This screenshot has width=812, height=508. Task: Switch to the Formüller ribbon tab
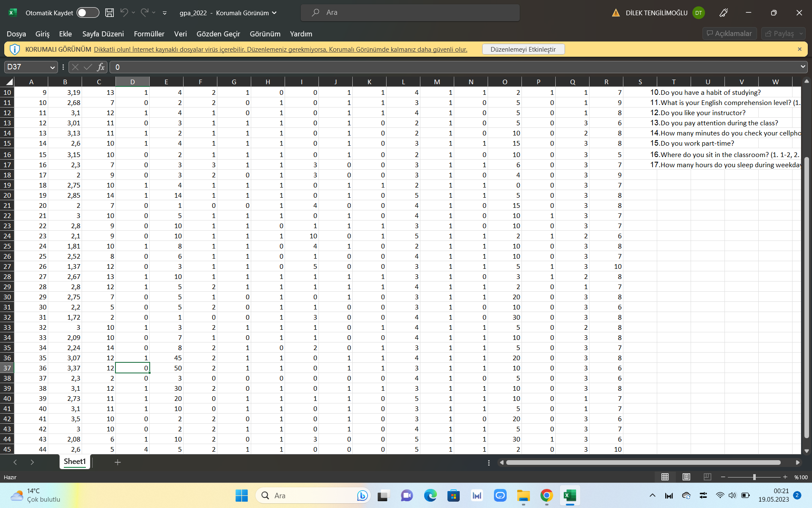(149, 34)
